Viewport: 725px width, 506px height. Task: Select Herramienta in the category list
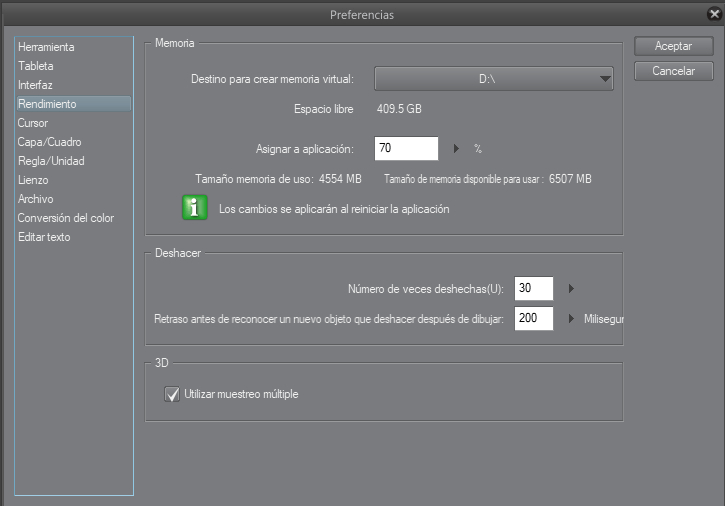[x=46, y=47]
